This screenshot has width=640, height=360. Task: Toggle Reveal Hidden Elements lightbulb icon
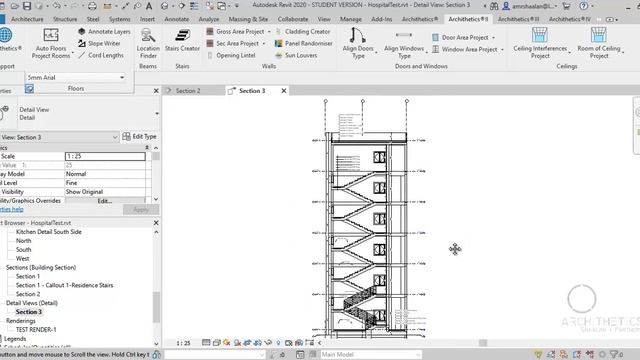(x=278, y=343)
